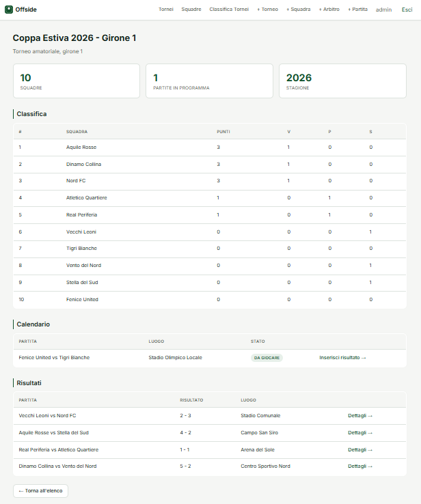Click Centro Sportivo Nord venue text
Screen dimensions: 421x504
(265, 466)
